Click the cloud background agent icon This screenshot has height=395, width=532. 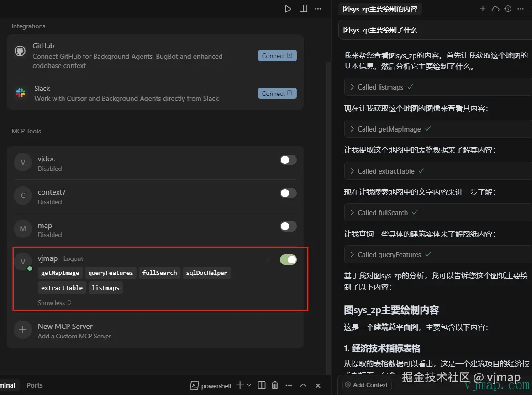point(495,9)
